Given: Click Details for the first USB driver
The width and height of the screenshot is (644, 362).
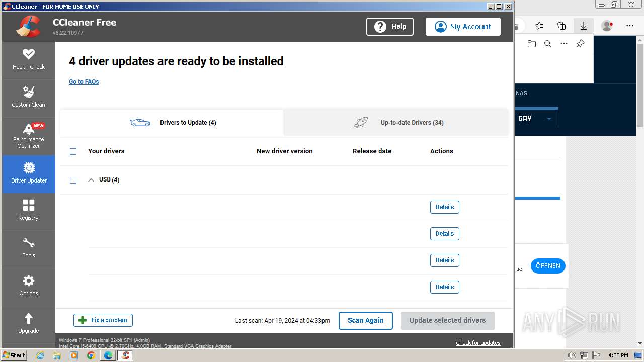Looking at the screenshot, I should click(x=445, y=207).
